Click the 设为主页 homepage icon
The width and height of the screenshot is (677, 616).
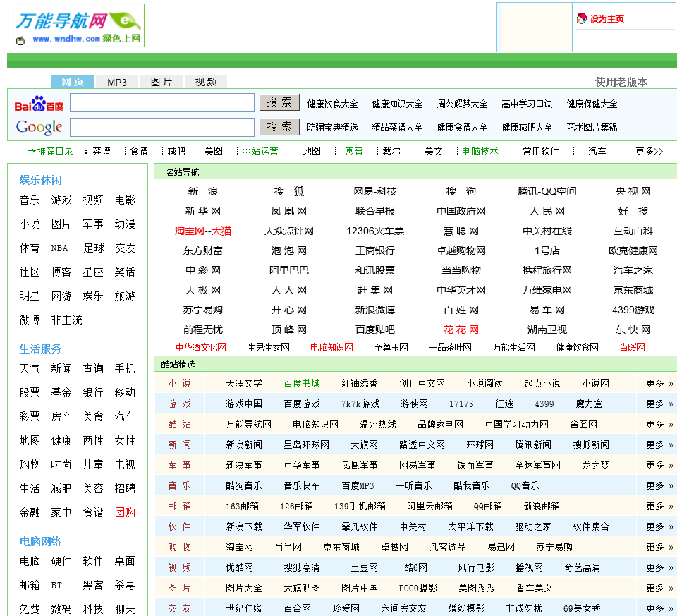(582, 18)
